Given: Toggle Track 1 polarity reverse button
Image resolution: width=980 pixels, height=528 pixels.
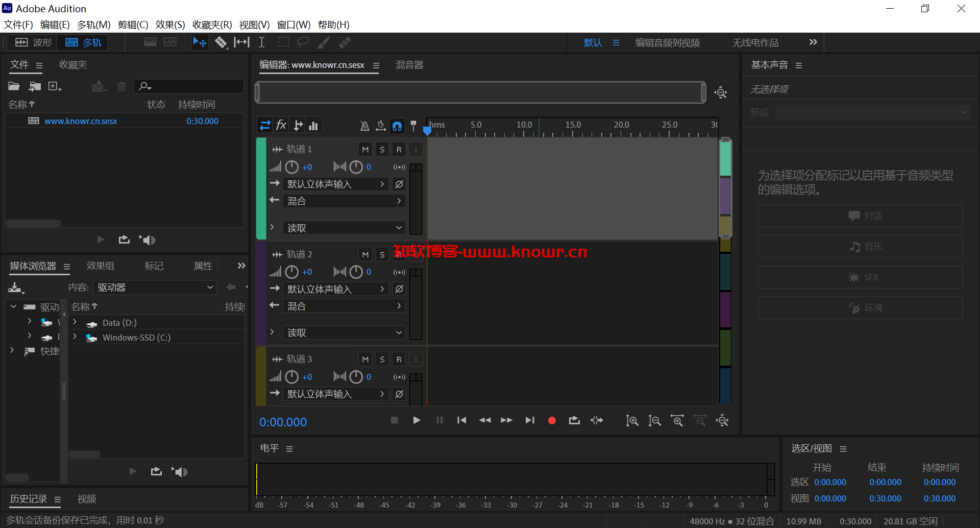Looking at the screenshot, I should (399, 184).
